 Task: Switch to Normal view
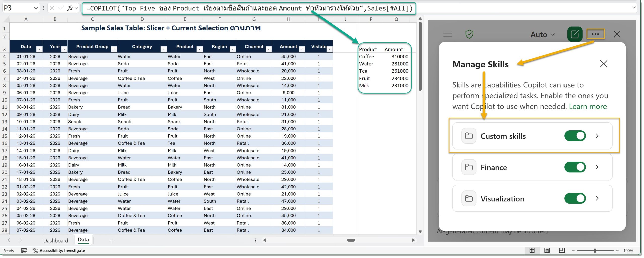click(x=532, y=250)
